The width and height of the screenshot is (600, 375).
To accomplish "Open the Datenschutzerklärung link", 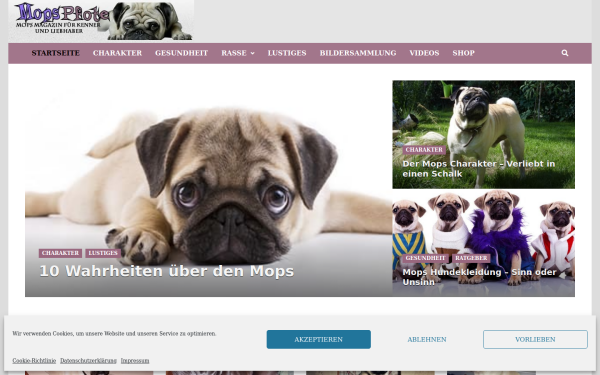I will [x=88, y=360].
